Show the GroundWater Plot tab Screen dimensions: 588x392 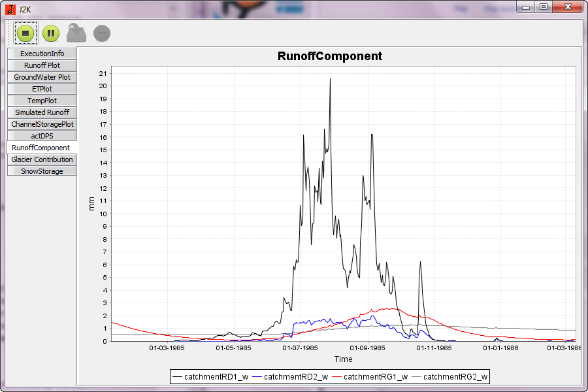tap(42, 77)
